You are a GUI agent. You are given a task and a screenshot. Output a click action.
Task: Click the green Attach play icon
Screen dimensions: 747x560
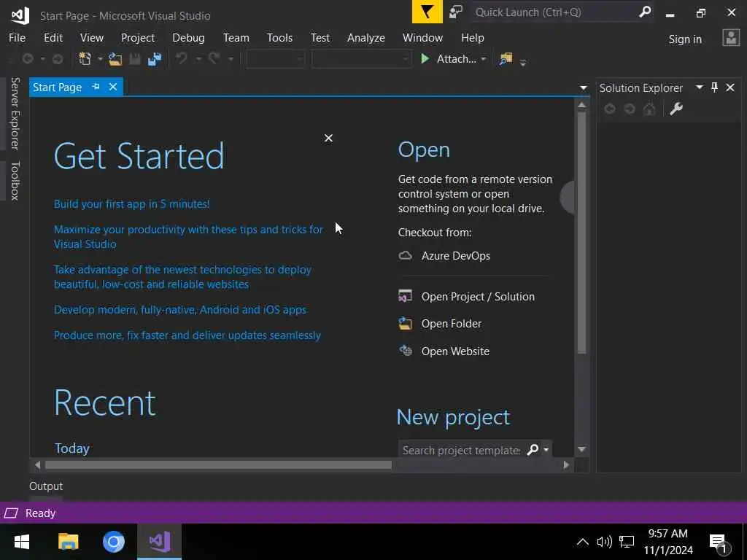(425, 58)
